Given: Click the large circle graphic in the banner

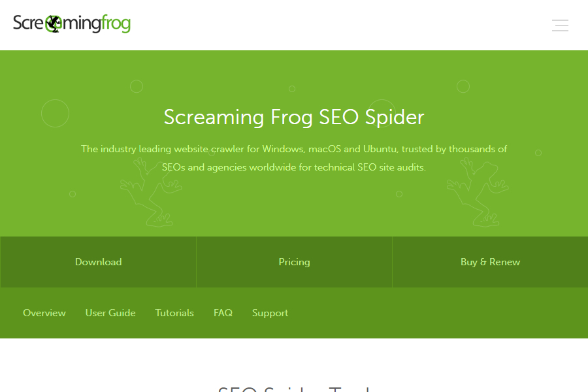Looking at the screenshot, I should pyautogui.click(x=55, y=113).
